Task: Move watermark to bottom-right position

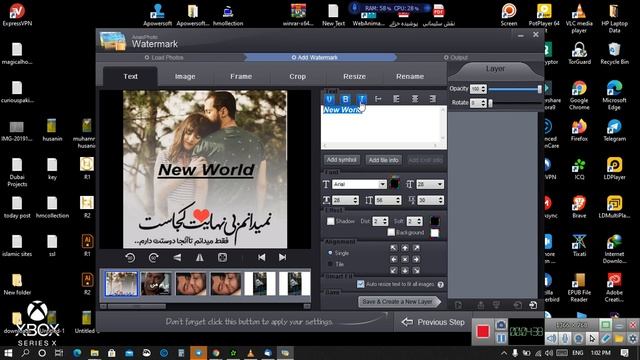Action: pos(416,270)
